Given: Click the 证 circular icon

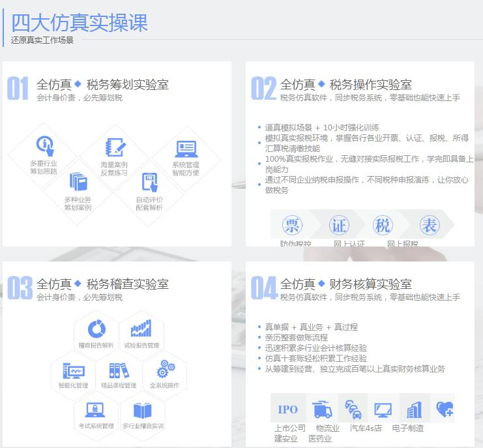Looking at the screenshot, I should [x=339, y=225].
